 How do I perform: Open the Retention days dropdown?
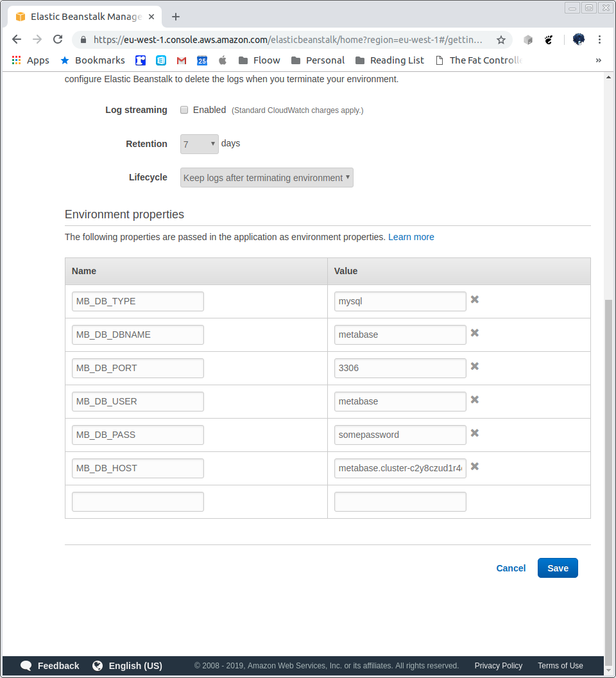(200, 144)
